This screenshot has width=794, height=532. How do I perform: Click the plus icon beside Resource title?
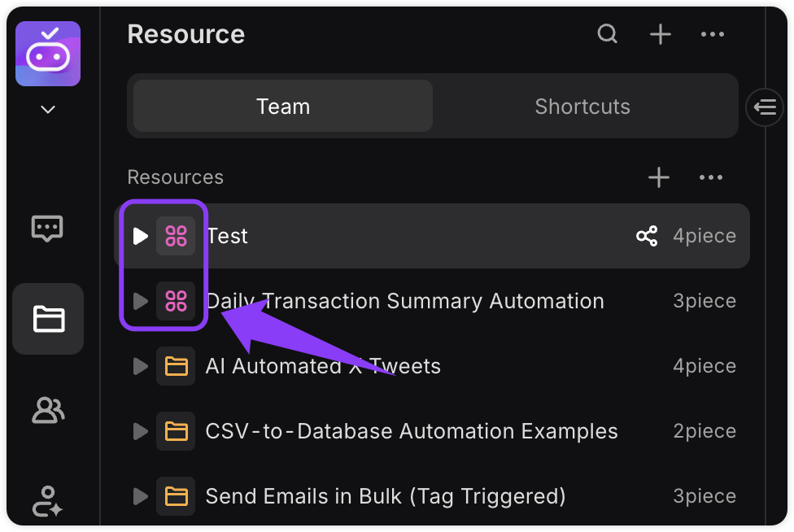[661, 34]
